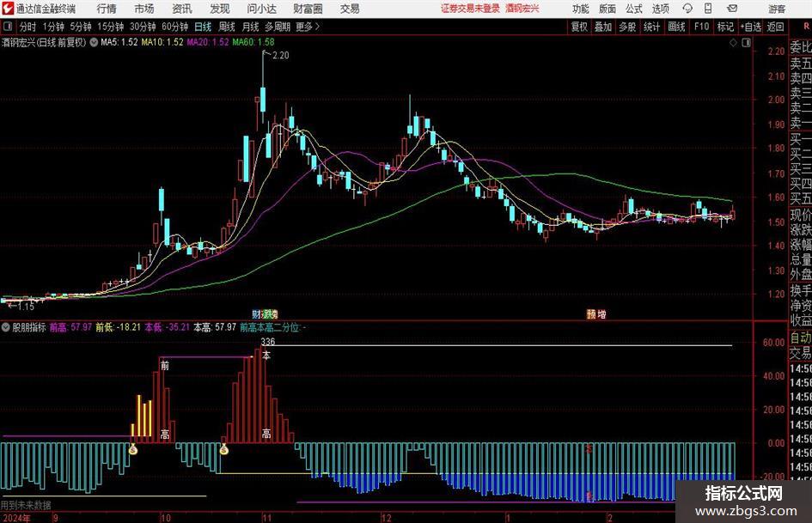
Task: Click the 多股 multi-stock button
Action: [x=627, y=27]
